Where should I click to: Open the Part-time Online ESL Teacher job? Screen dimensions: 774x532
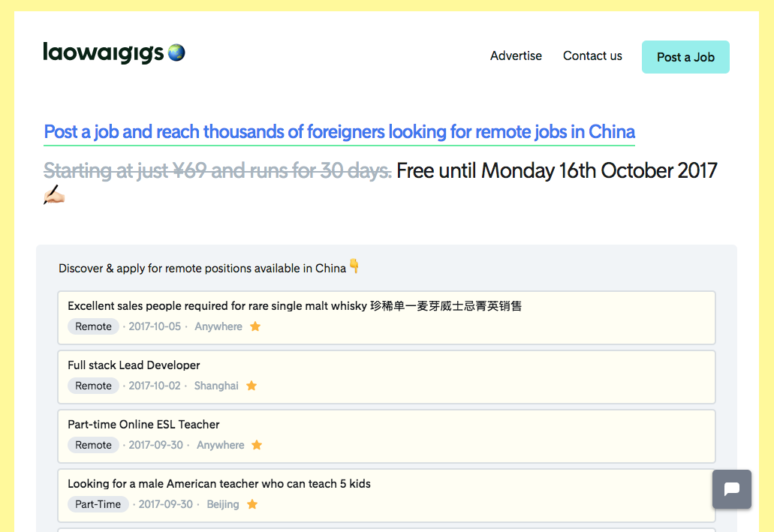tap(387, 436)
